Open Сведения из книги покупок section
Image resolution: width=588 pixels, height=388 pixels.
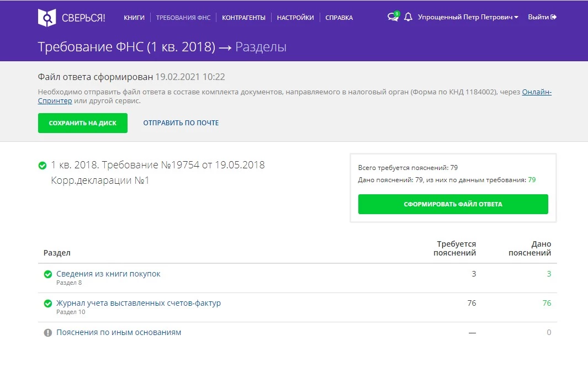click(108, 274)
